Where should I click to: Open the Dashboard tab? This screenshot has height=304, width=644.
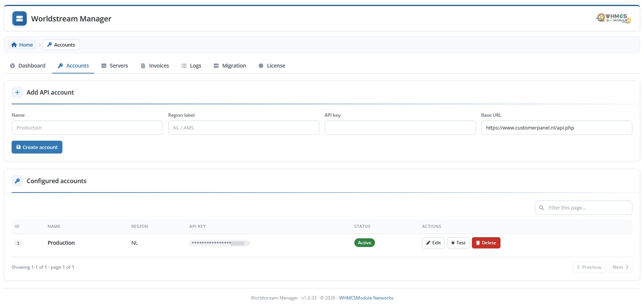[27, 66]
